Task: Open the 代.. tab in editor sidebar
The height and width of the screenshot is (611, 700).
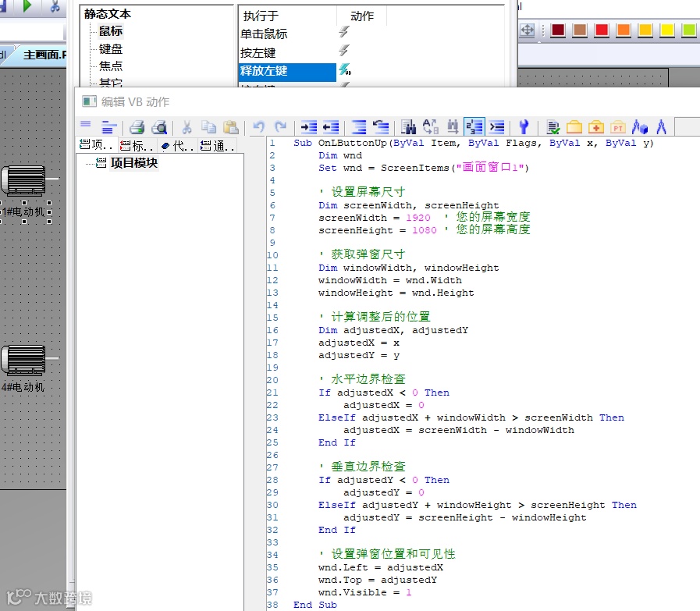Action: pos(177,146)
